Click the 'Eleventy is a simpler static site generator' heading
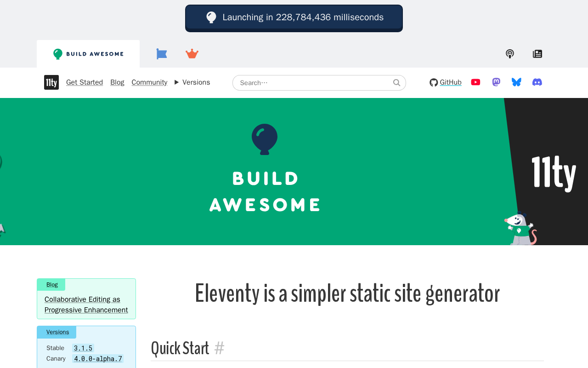This screenshot has height=368, width=588. [347, 293]
